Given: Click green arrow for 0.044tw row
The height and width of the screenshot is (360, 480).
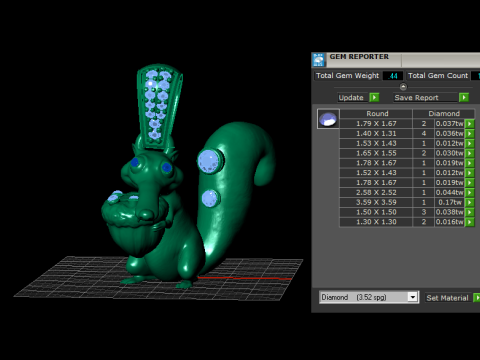Looking at the screenshot, I should 469,192.
